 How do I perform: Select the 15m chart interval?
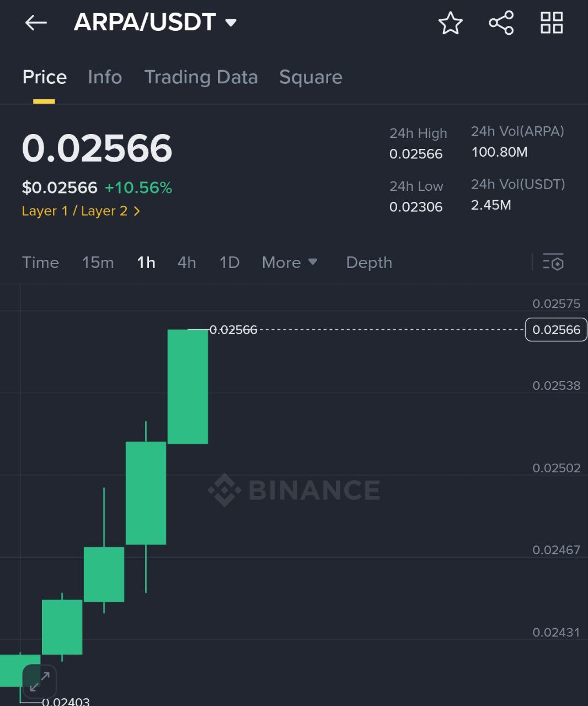[98, 263]
